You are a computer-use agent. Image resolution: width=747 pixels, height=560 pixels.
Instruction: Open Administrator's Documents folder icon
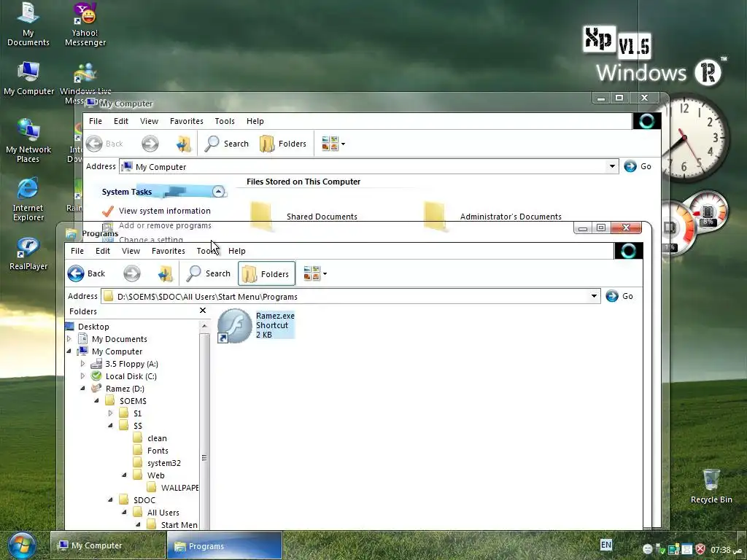click(435, 215)
